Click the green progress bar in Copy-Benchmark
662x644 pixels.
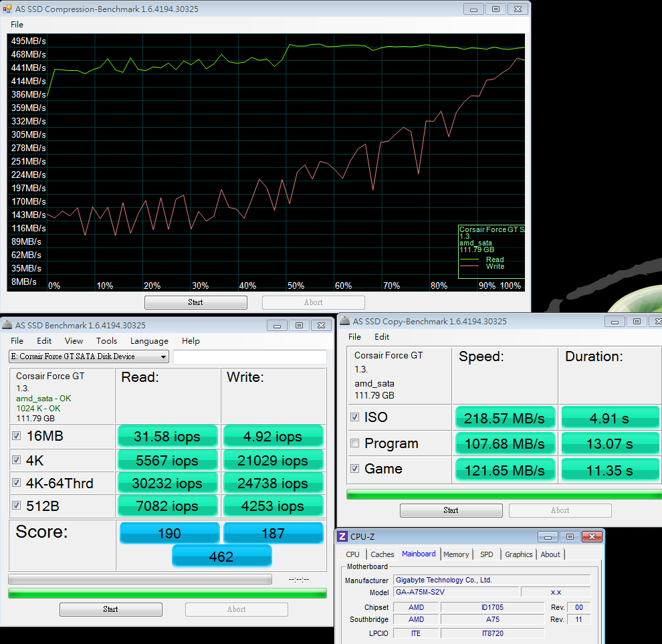504,494
